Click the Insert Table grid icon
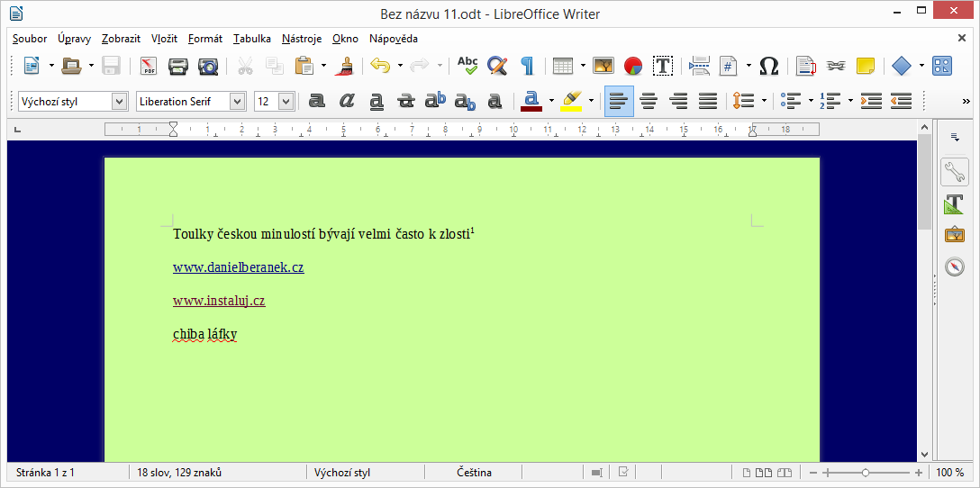This screenshot has height=488, width=980. point(563,66)
